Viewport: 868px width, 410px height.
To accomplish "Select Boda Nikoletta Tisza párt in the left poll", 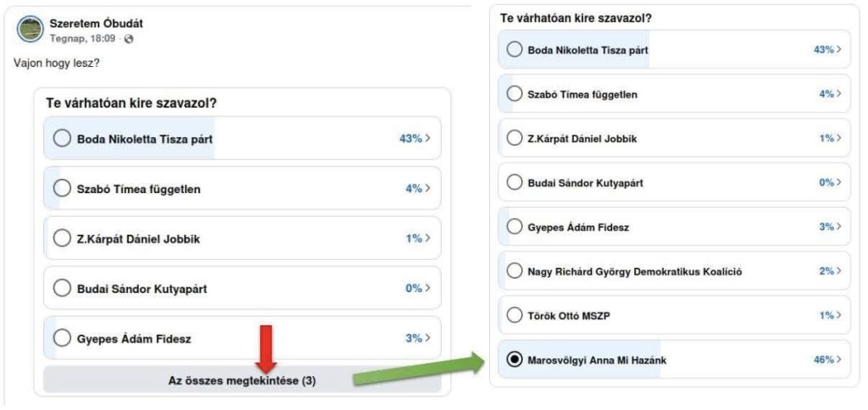I will pyautogui.click(x=62, y=138).
